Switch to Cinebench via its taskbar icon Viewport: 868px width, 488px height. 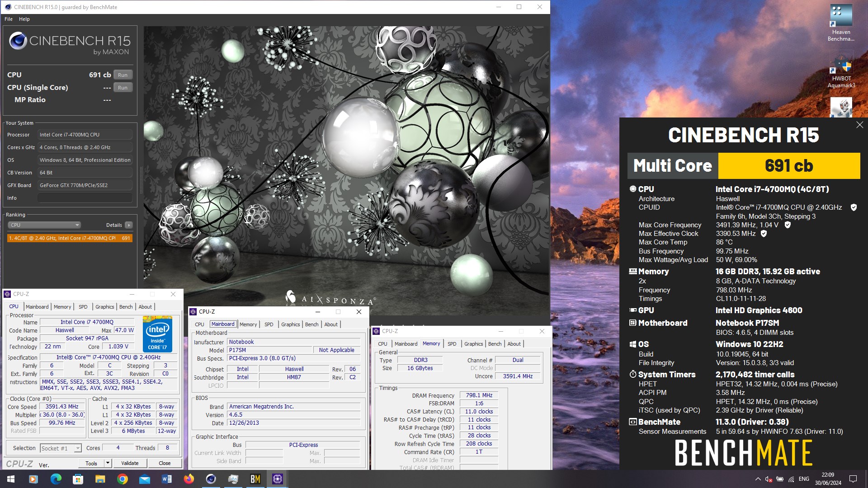211,479
